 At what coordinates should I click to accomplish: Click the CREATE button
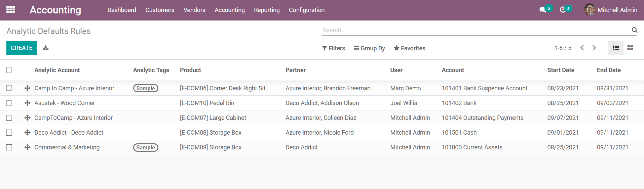click(22, 48)
